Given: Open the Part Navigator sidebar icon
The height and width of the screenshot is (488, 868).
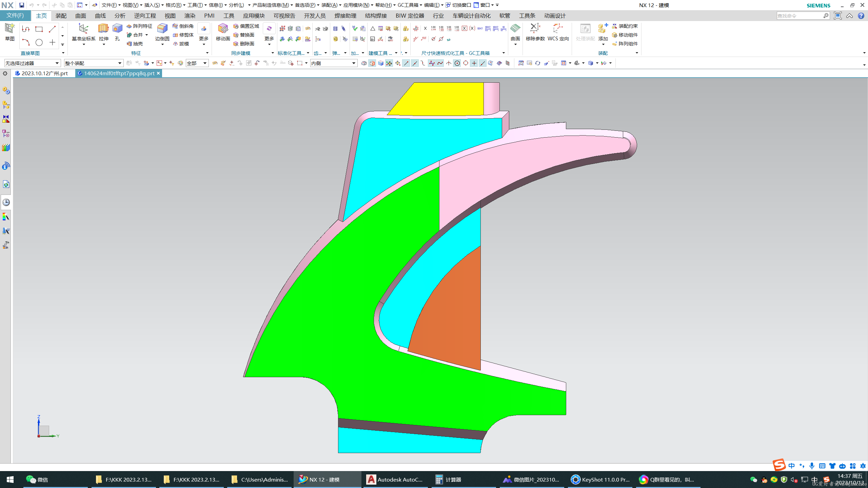Looking at the screenshot, I should click(6, 133).
